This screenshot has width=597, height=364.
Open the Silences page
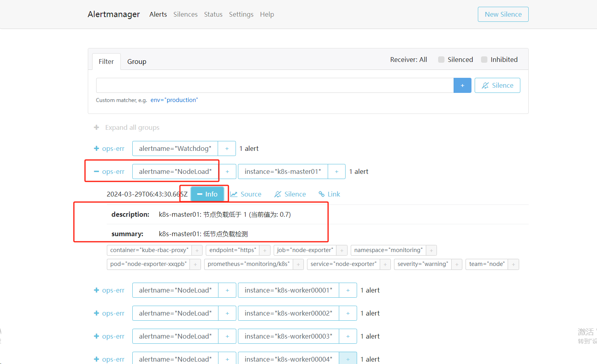(185, 14)
